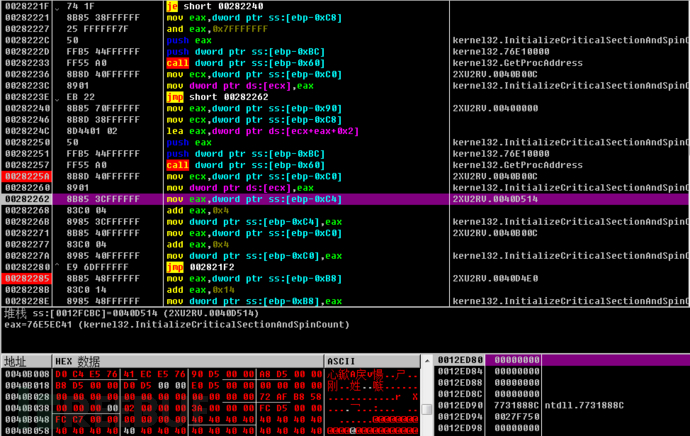690x436 pixels.
Task: Click the jump arrow beside address 0028223E
Action: click(x=56, y=97)
